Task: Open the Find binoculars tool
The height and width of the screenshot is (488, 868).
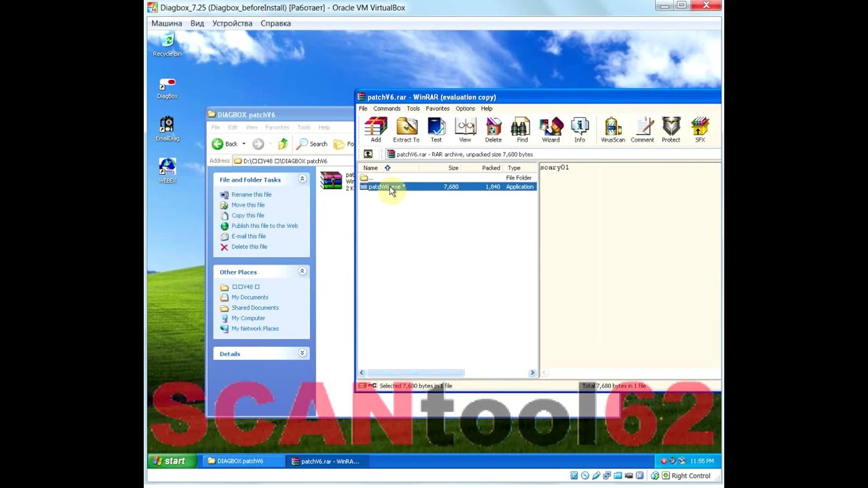Action: [x=521, y=129]
